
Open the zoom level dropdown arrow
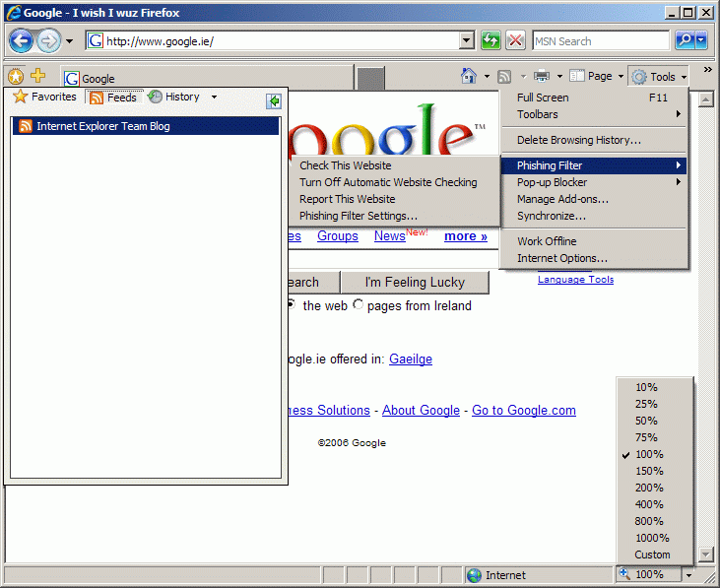(x=688, y=575)
